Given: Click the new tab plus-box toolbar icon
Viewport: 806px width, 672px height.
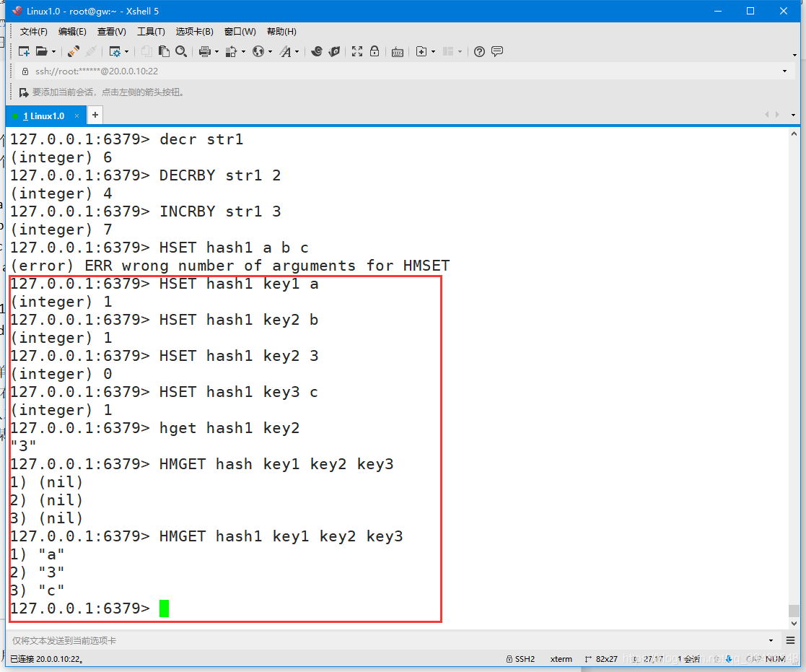Looking at the screenshot, I should click(x=421, y=51).
